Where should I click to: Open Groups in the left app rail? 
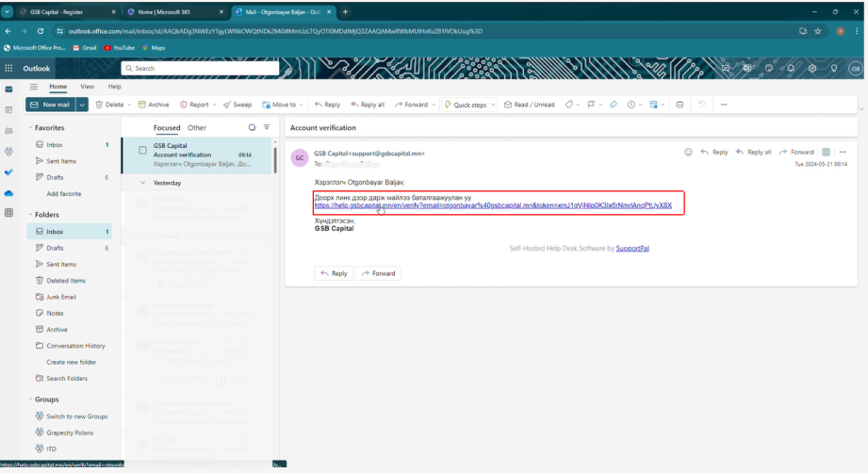[8, 151]
